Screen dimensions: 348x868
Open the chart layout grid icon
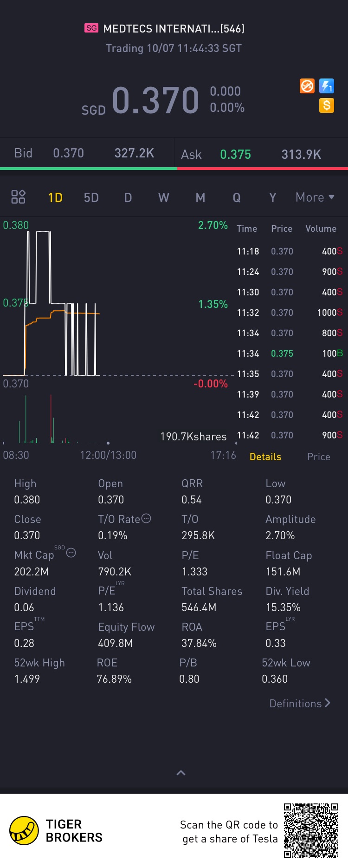click(x=18, y=197)
